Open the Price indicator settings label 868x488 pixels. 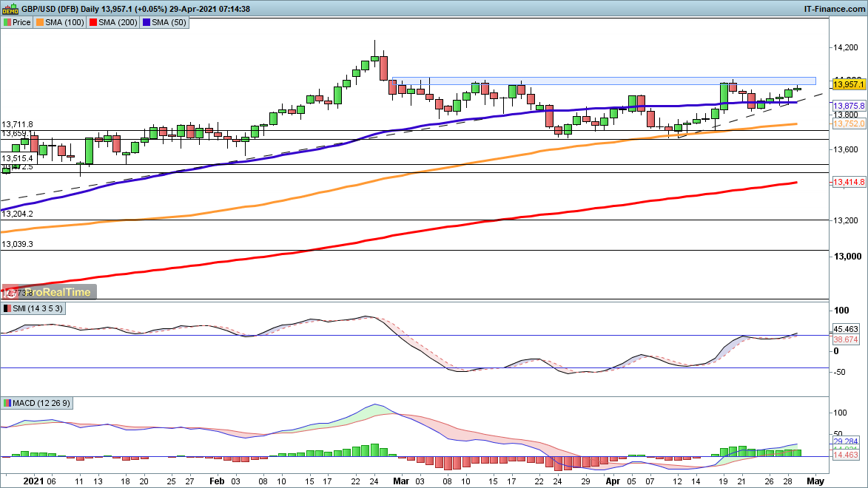(17, 22)
